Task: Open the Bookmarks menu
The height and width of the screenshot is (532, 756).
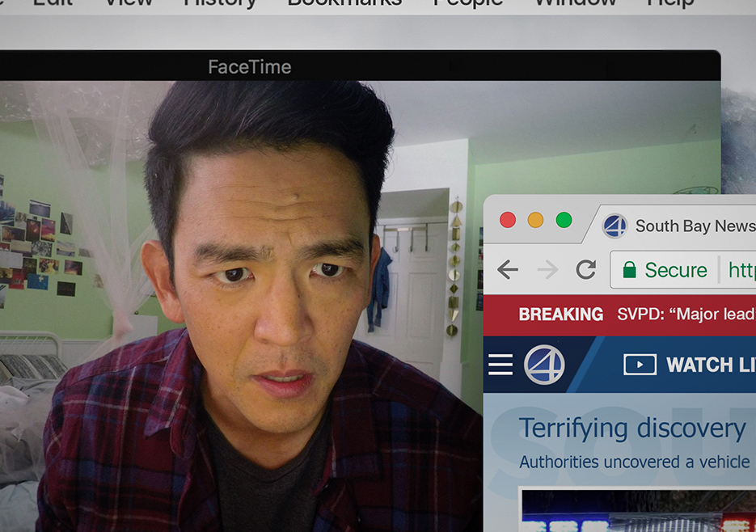Action: click(344, 3)
